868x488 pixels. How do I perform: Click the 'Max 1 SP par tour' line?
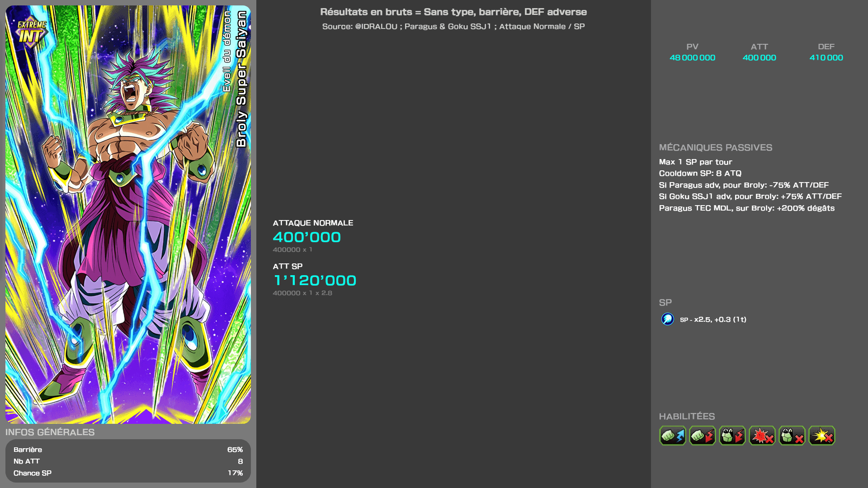pos(695,162)
